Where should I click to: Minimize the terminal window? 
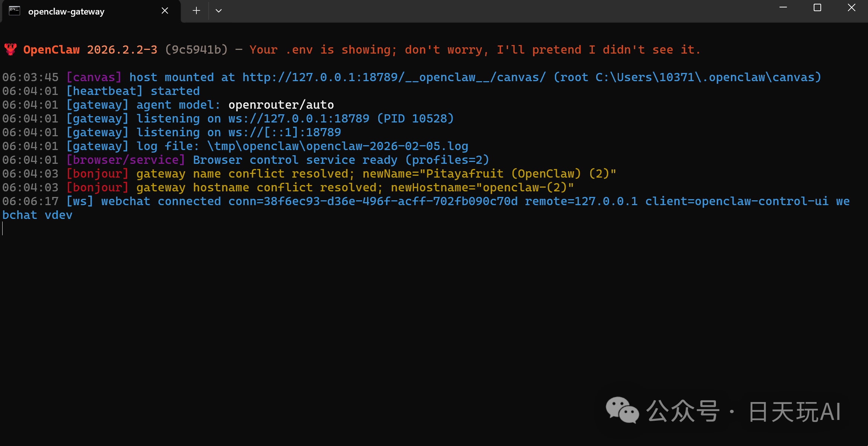pyautogui.click(x=783, y=8)
